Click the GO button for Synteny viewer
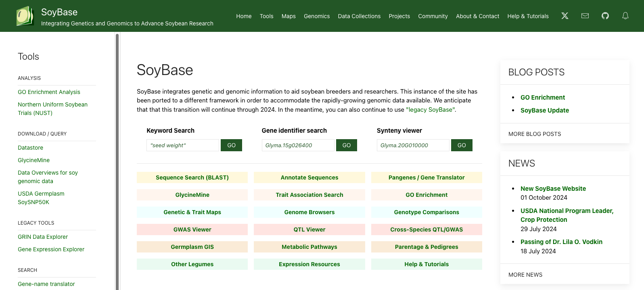 click(462, 145)
